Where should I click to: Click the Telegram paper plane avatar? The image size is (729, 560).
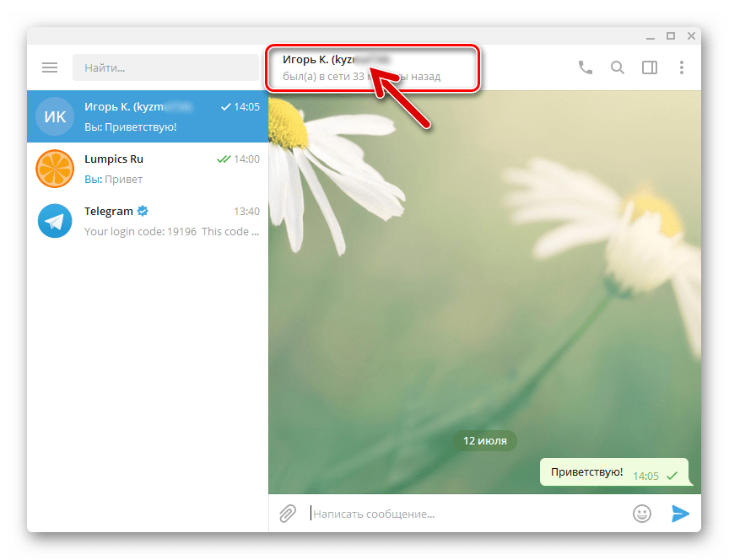point(55,221)
